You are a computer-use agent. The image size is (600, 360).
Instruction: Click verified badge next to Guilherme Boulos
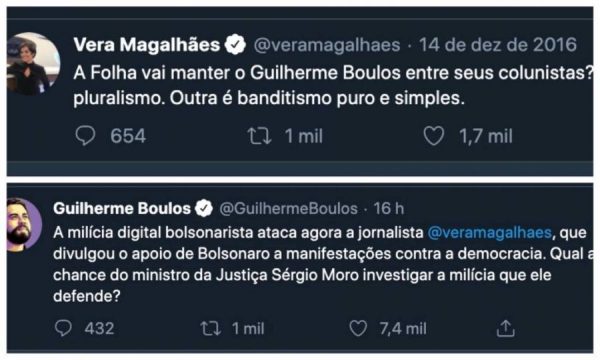(x=204, y=209)
